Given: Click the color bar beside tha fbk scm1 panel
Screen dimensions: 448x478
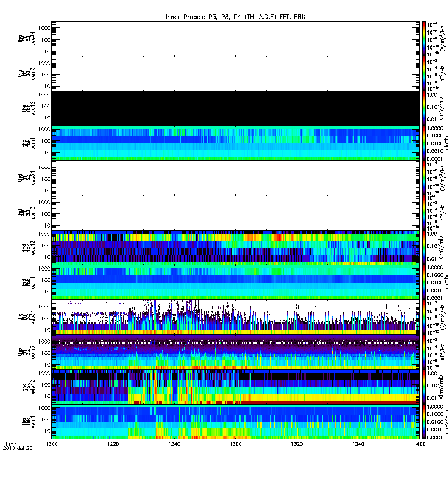Looking at the screenshot, I should tap(424, 143).
